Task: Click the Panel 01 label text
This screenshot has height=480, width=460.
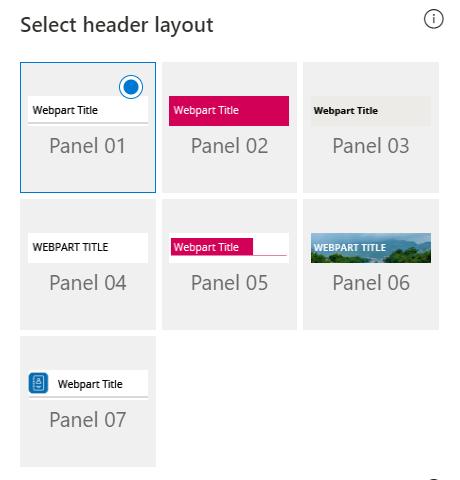Action: click(88, 146)
